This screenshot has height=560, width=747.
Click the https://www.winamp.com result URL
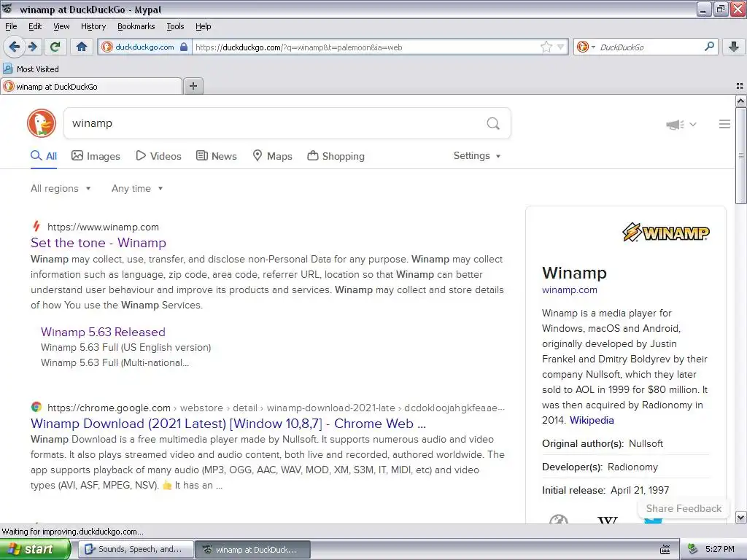[103, 227]
